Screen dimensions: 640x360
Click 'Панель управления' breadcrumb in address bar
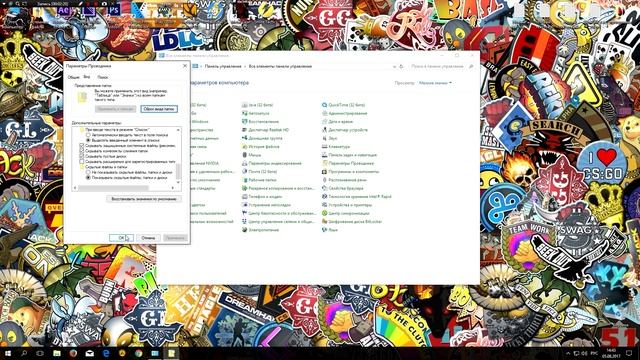pos(223,66)
